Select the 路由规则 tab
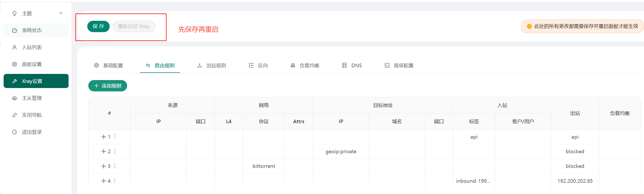 coord(160,65)
